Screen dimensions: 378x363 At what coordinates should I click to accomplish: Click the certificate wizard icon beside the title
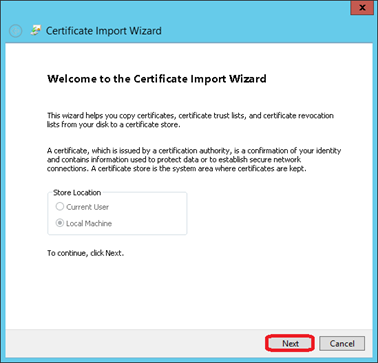click(x=35, y=31)
